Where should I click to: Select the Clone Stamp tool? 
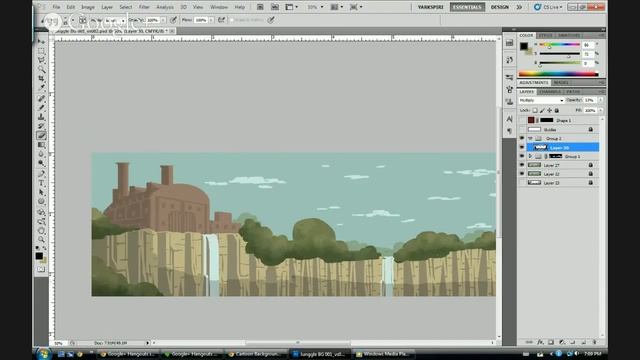point(41,117)
